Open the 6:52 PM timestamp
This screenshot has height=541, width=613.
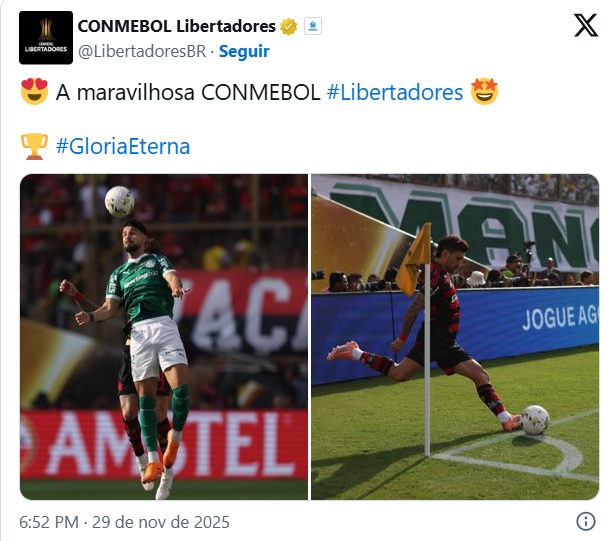point(49,522)
